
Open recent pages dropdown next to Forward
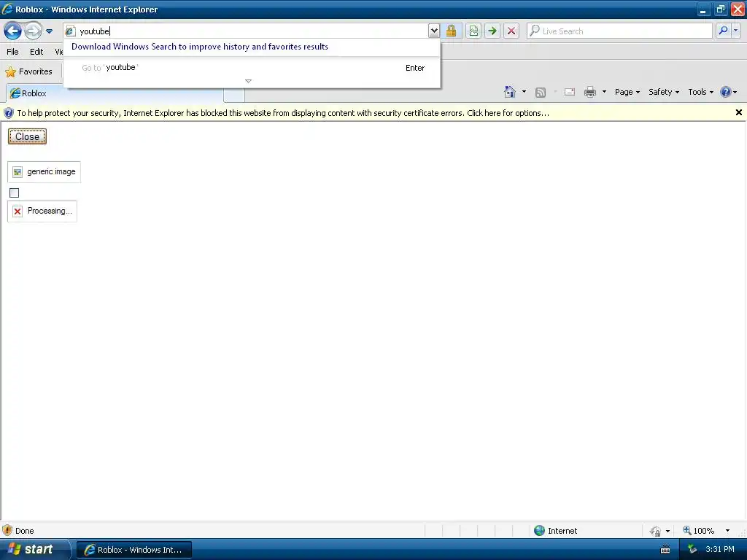[x=49, y=31]
